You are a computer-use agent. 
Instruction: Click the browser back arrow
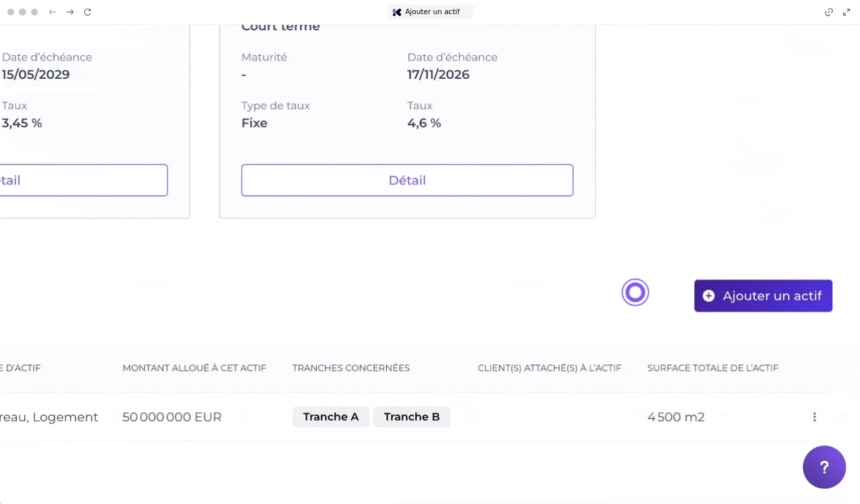pos(52,12)
